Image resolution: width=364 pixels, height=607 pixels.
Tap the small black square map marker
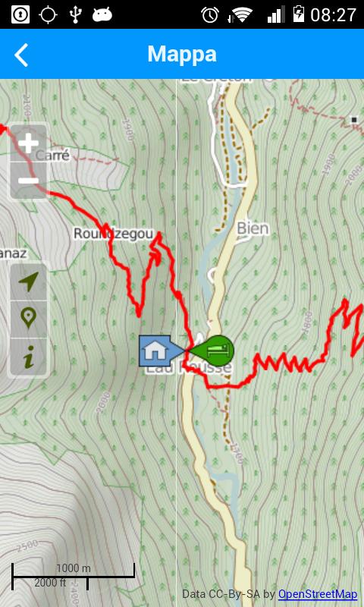point(353,120)
